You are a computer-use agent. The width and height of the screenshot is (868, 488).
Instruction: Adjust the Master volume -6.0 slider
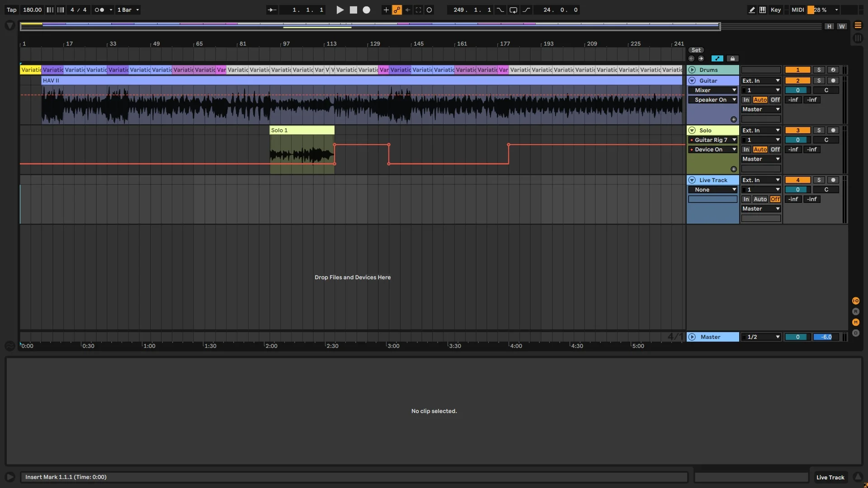coord(826,337)
